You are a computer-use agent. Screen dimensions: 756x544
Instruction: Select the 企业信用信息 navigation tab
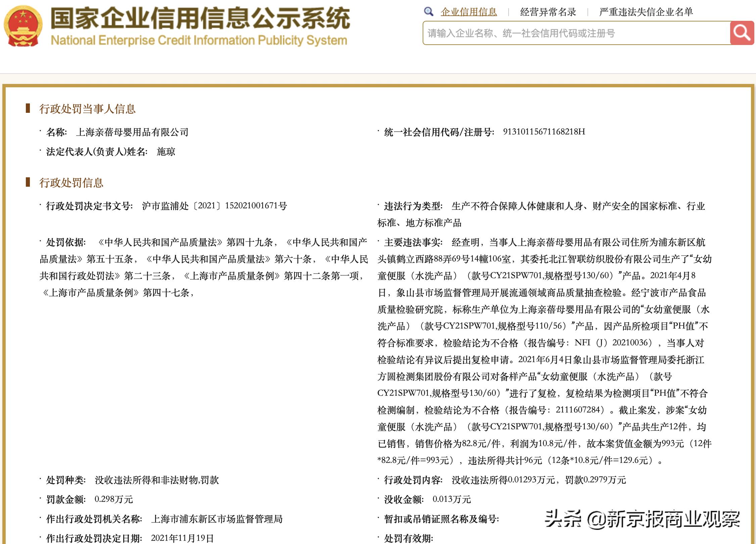pyautogui.click(x=469, y=11)
